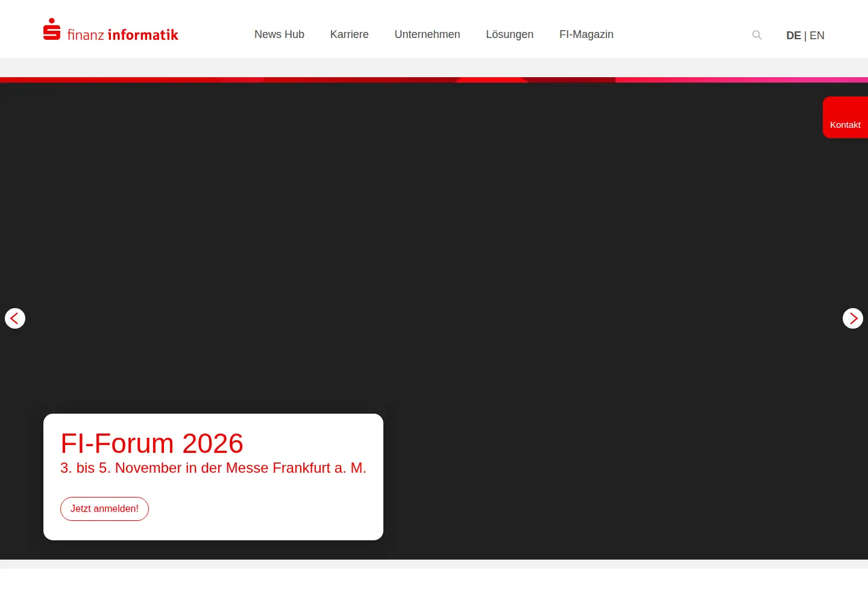The width and height of the screenshot is (868, 603).
Task: Open the News Hub menu
Action: [279, 34]
